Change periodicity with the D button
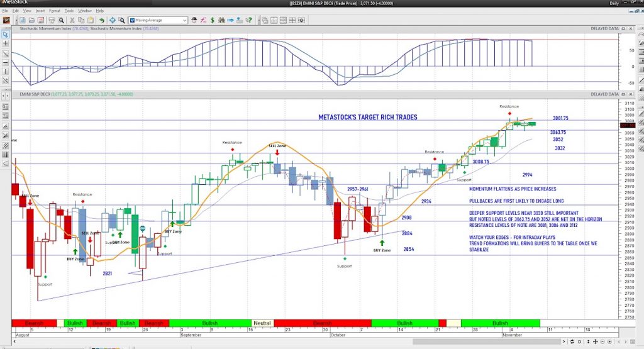Viewport: 644px width, 349px height. tap(579, 341)
